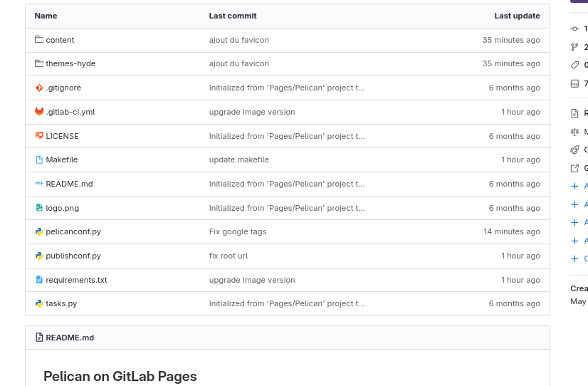Open the content folder

click(60, 40)
